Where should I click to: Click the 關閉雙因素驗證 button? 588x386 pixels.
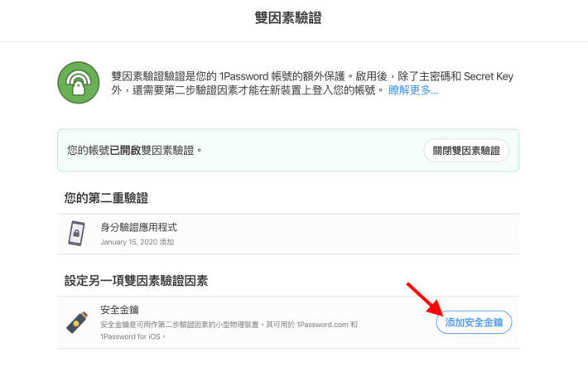pyautogui.click(x=466, y=151)
